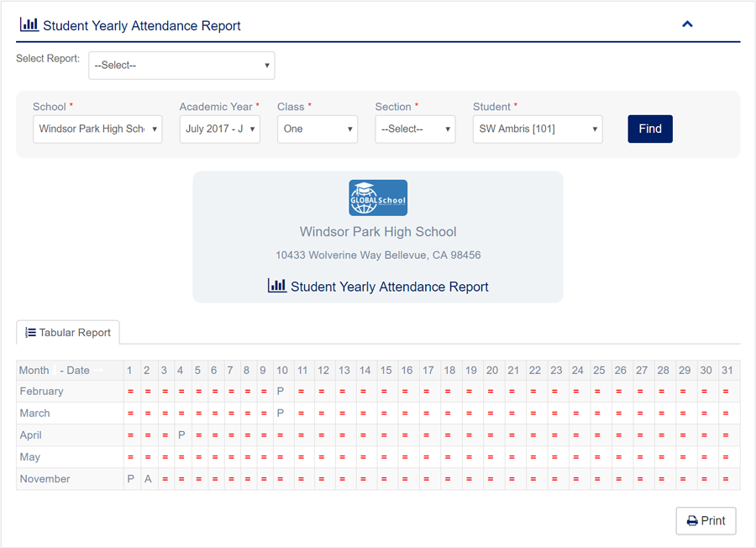Open the Class dropdown showing One
756x548 pixels.
click(318, 129)
